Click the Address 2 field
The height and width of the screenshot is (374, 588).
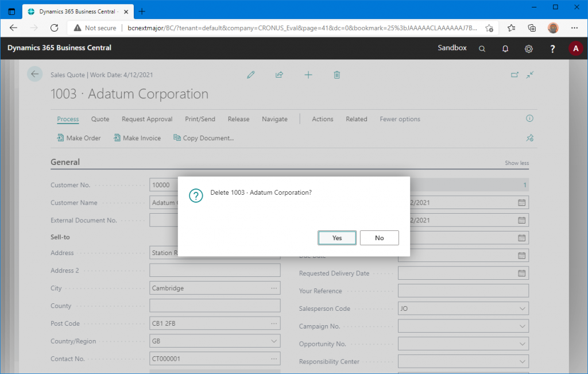215,271
